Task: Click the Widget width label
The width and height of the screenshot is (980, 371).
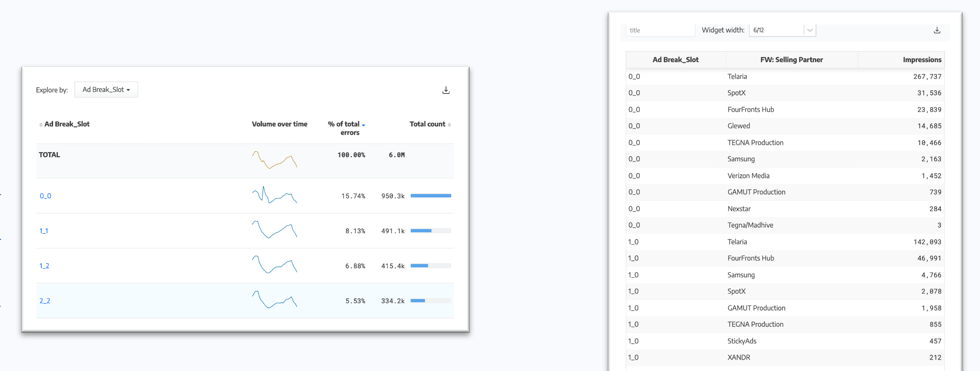Action: click(x=723, y=30)
